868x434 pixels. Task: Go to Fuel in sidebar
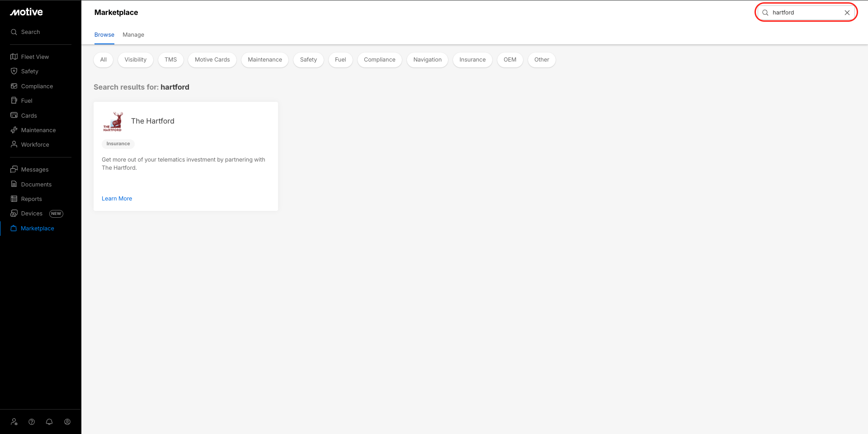27,101
